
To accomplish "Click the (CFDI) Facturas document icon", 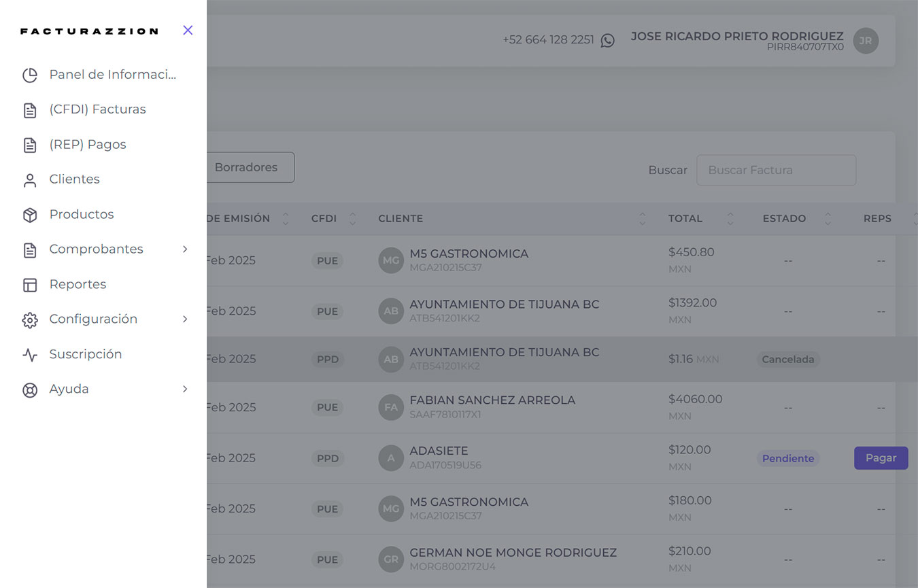I will pos(30,110).
